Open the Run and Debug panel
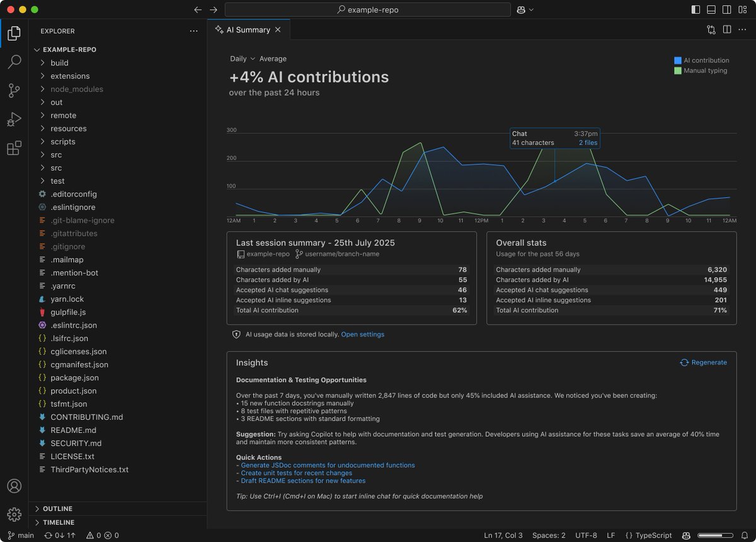756x542 pixels. click(x=14, y=119)
